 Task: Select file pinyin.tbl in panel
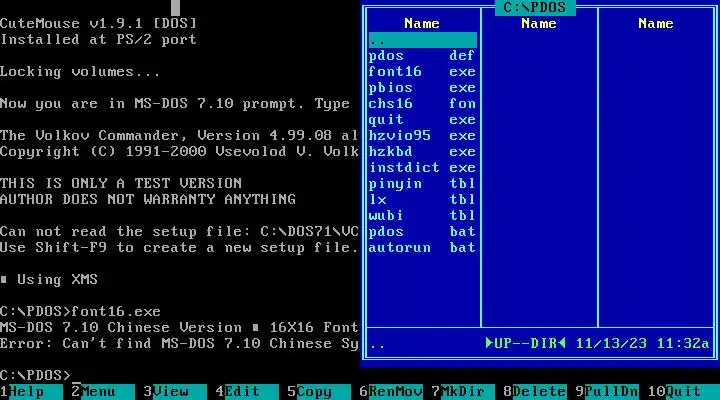pos(422,184)
